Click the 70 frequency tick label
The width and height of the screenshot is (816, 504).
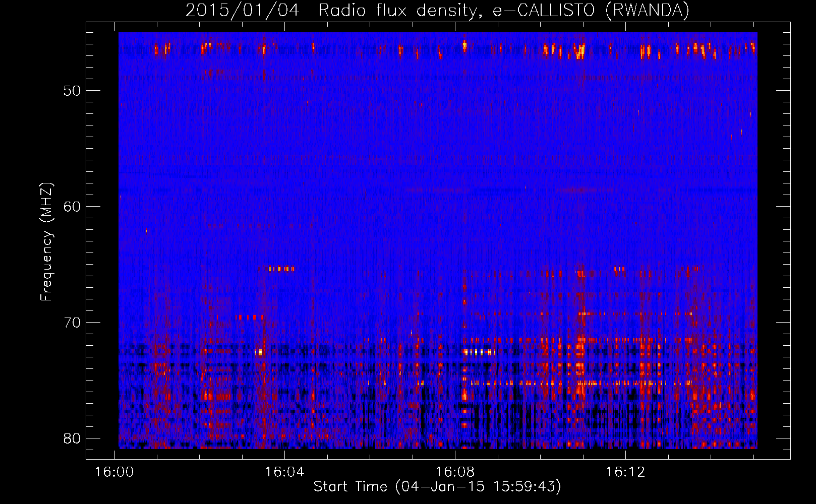pos(72,323)
